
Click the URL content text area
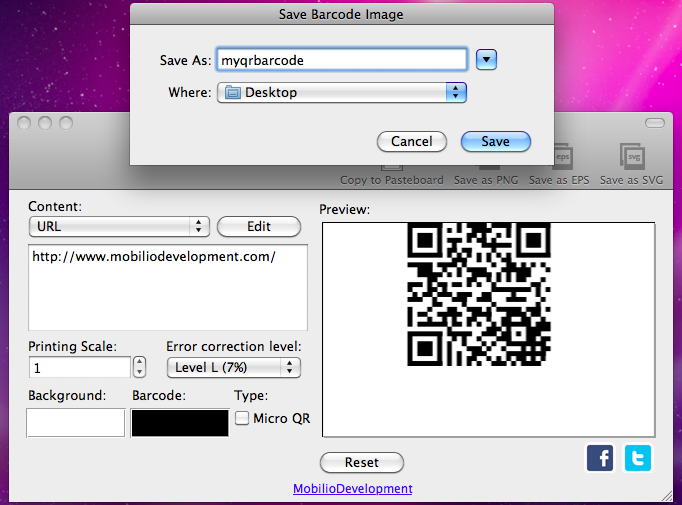168,288
